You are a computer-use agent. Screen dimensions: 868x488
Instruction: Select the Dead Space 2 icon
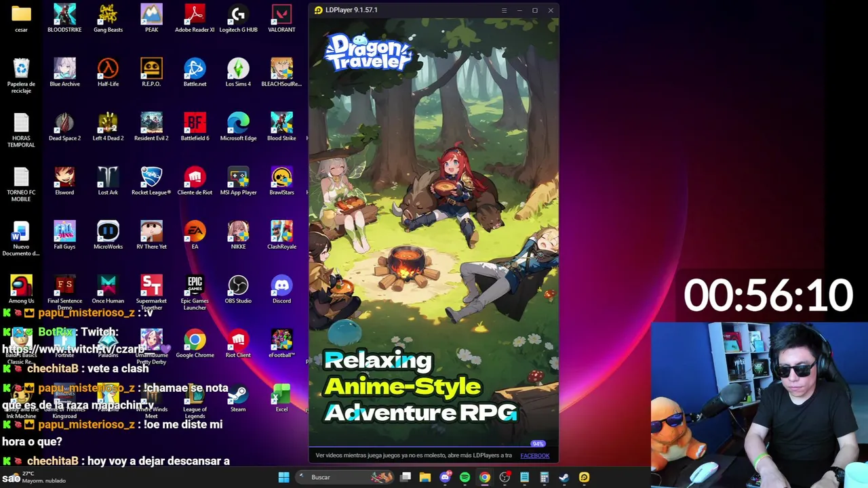coord(64,127)
